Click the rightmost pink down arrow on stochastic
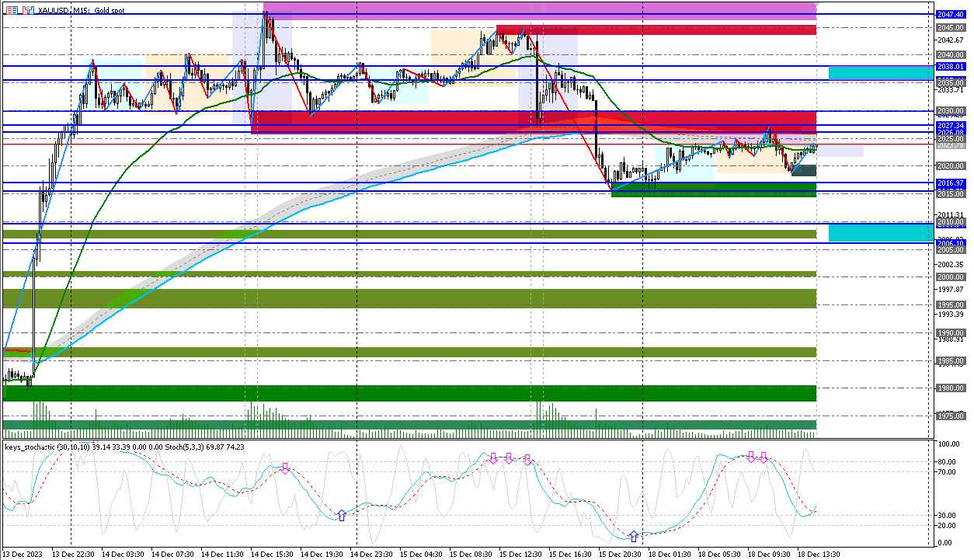This screenshot has height=560, width=974. (764, 457)
